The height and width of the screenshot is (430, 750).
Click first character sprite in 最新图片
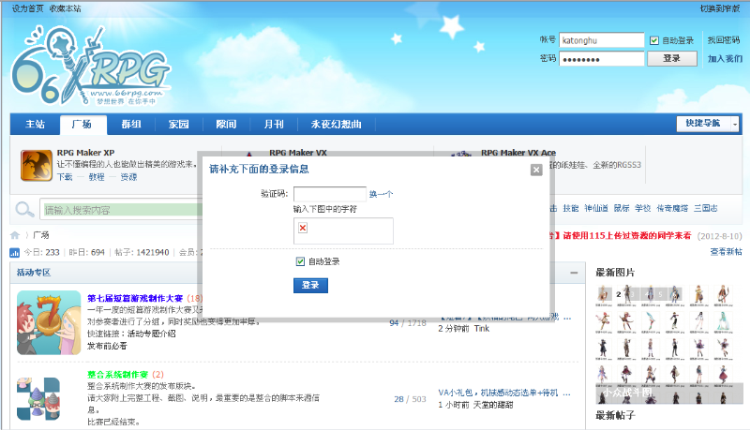[x=603, y=296]
